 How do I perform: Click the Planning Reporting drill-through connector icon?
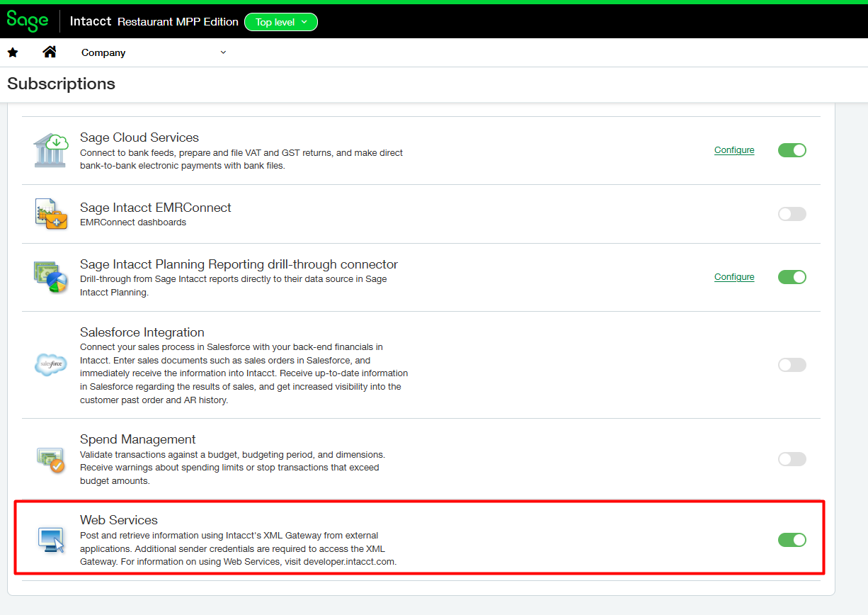pos(50,277)
